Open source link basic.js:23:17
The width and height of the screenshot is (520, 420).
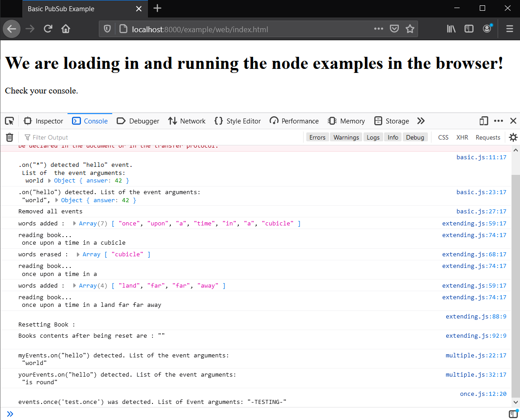click(x=481, y=192)
